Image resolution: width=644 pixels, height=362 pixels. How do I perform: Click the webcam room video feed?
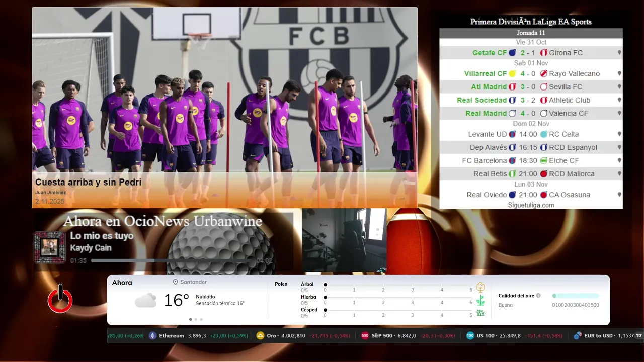344,240
